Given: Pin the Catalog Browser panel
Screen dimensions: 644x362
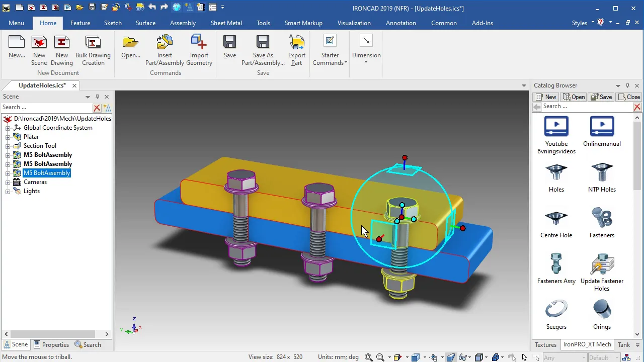Looking at the screenshot, I should [627, 85].
